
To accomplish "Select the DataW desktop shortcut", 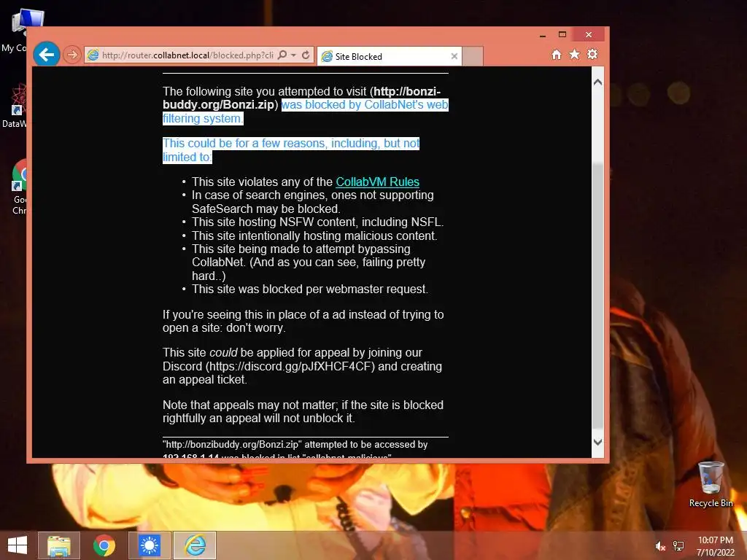I will 15,106.
